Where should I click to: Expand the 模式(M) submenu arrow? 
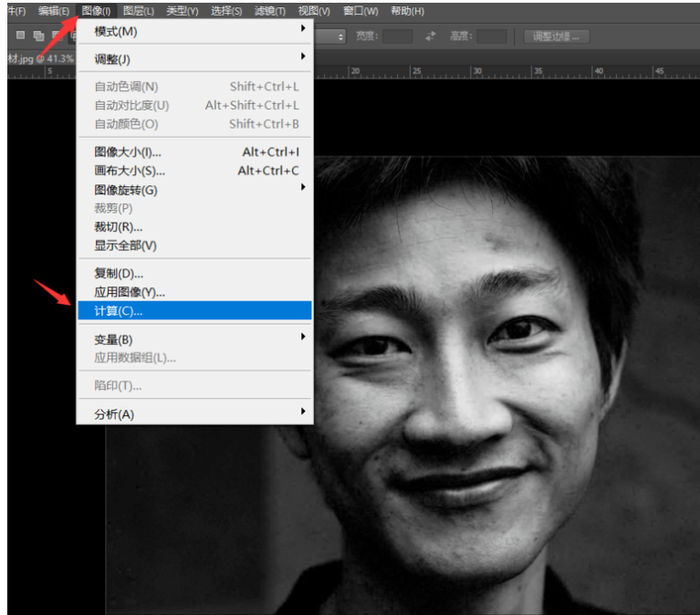pyautogui.click(x=303, y=28)
